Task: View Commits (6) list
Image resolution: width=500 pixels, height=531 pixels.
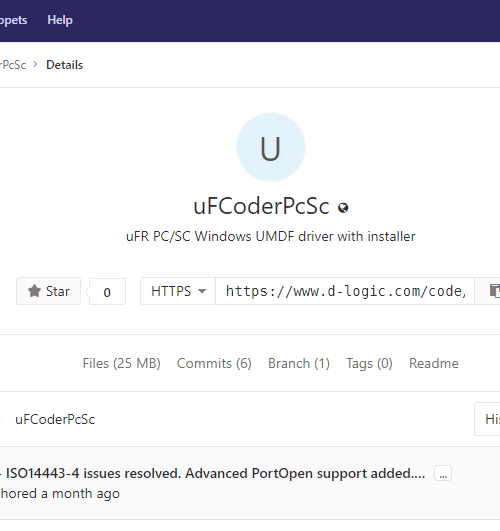Action: pyautogui.click(x=214, y=363)
